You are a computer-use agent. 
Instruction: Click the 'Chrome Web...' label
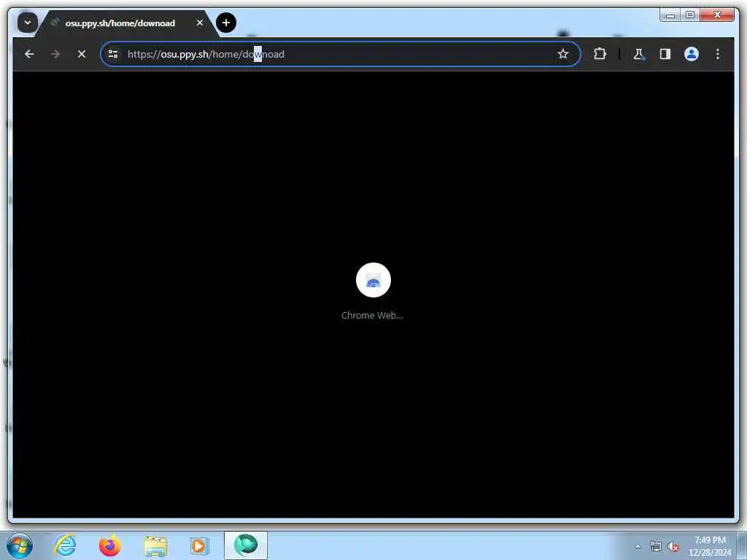(x=372, y=315)
